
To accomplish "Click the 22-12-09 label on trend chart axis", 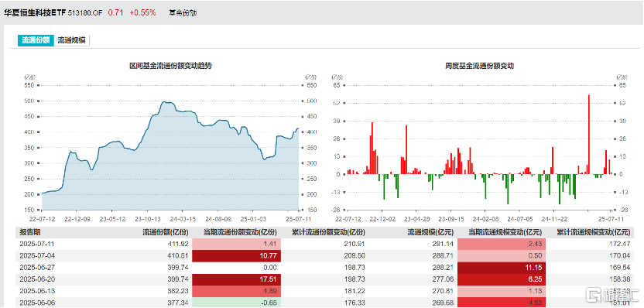I will [x=77, y=219].
